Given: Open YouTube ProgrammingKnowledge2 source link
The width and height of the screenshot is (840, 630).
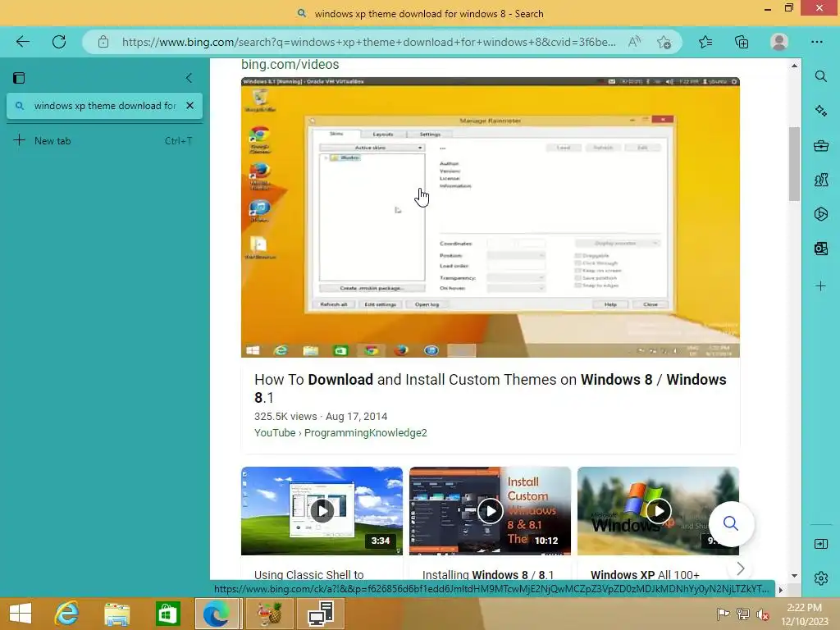Looking at the screenshot, I should coord(340,433).
